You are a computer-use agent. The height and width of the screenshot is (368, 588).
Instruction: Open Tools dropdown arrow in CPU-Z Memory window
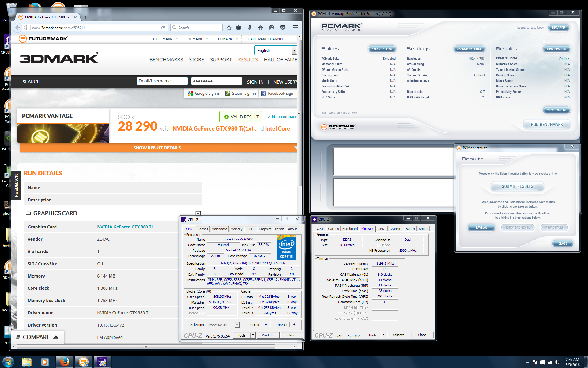point(383,335)
